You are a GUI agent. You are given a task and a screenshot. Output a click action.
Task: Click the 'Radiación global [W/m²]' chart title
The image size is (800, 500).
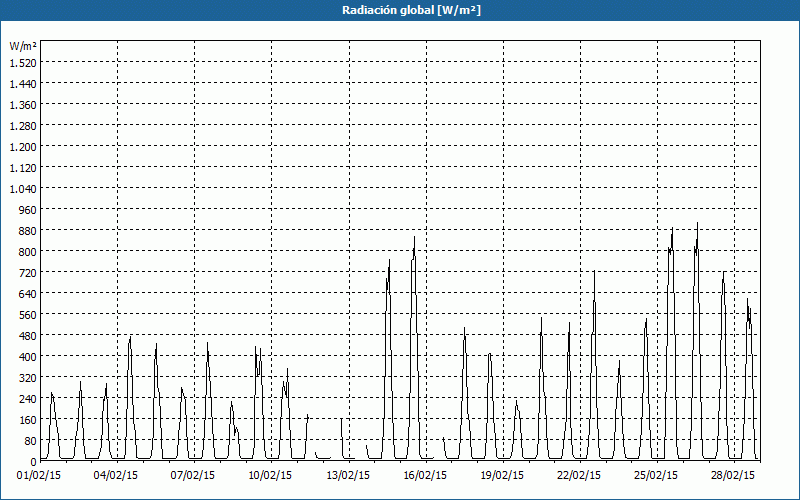(411, 10)
